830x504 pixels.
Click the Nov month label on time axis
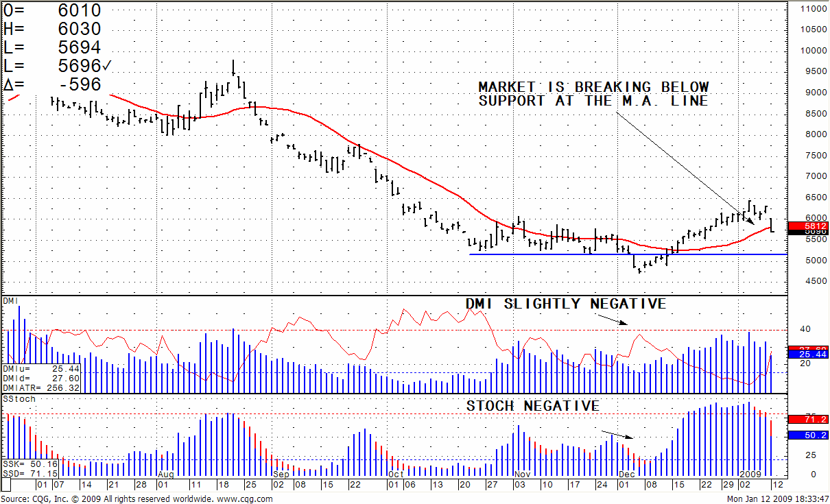tap(521, 474)
